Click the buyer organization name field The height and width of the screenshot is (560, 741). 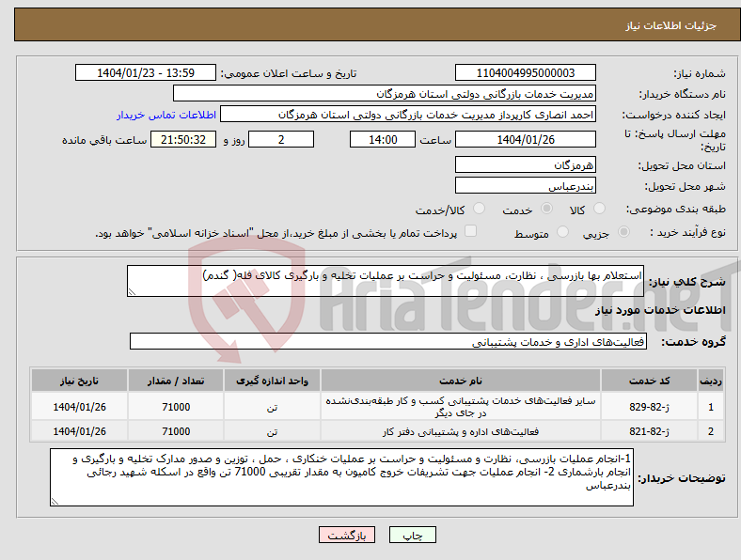[385, 94]
